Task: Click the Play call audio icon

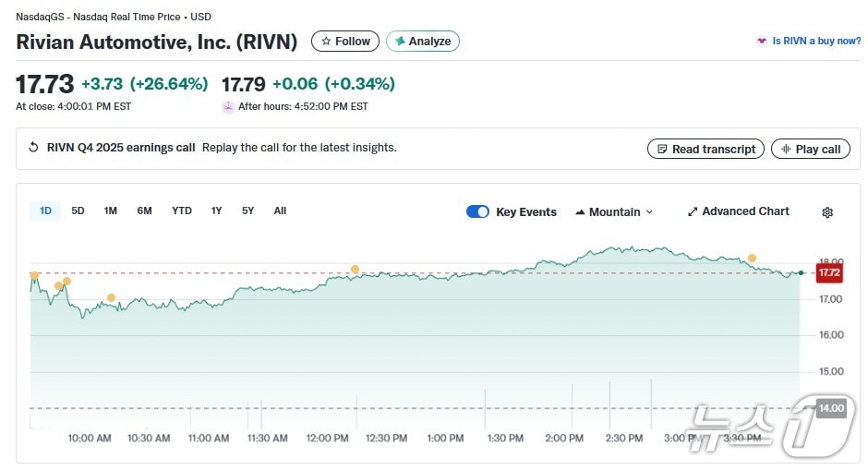Action: [x=786, y=149]
